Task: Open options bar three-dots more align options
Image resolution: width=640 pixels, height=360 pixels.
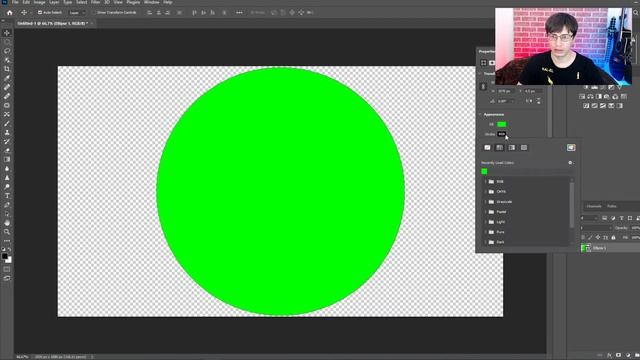Action: [239, 13]
